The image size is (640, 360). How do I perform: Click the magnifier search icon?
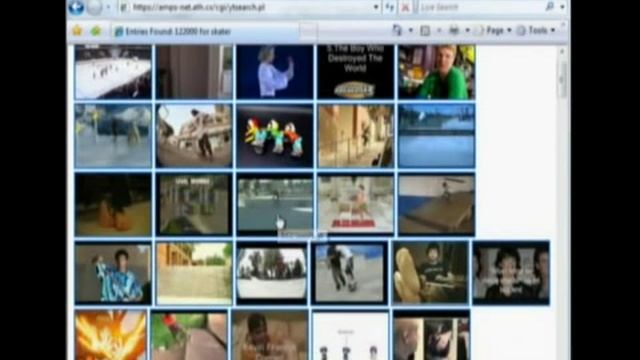(x=550, y=7)
